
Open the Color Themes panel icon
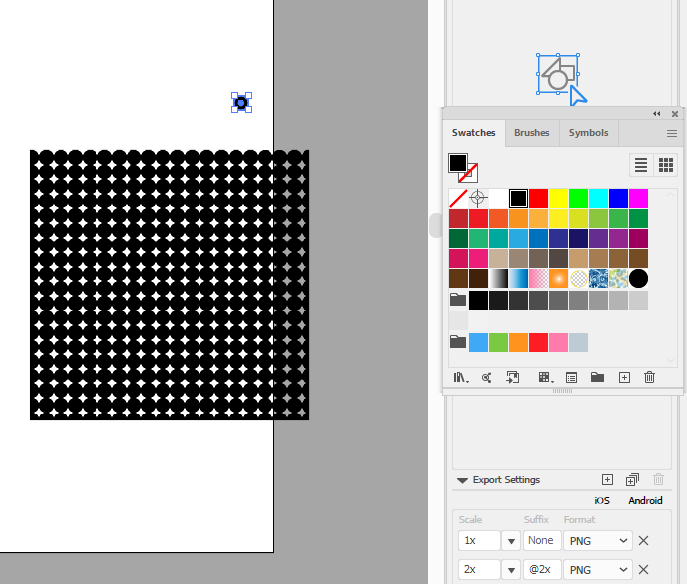tap(486, 378)
